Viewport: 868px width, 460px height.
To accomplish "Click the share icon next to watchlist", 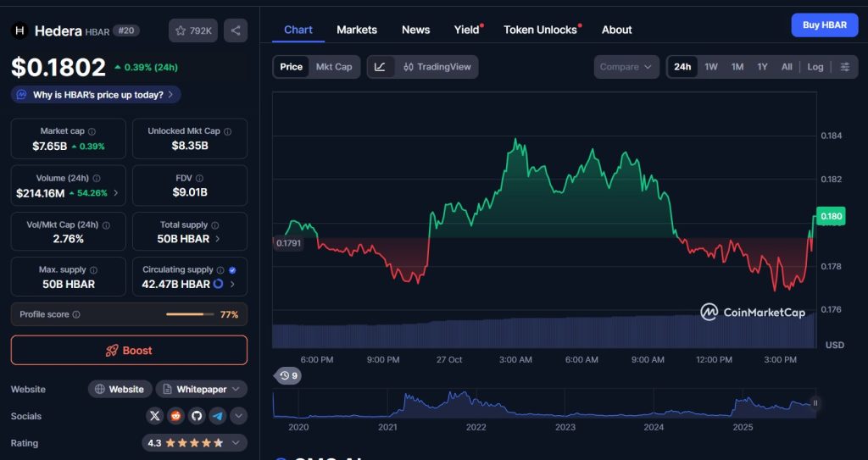I will 236,30.
